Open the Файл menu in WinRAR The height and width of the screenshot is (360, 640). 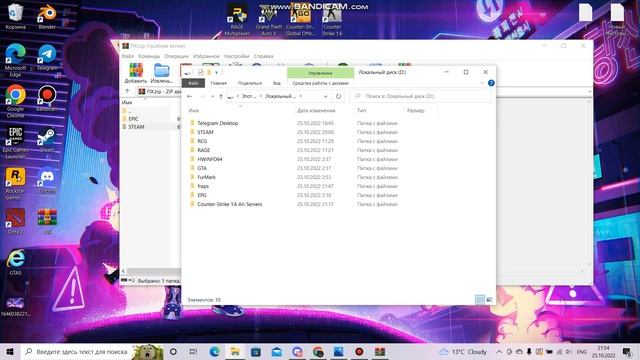(x=128, y=56)
